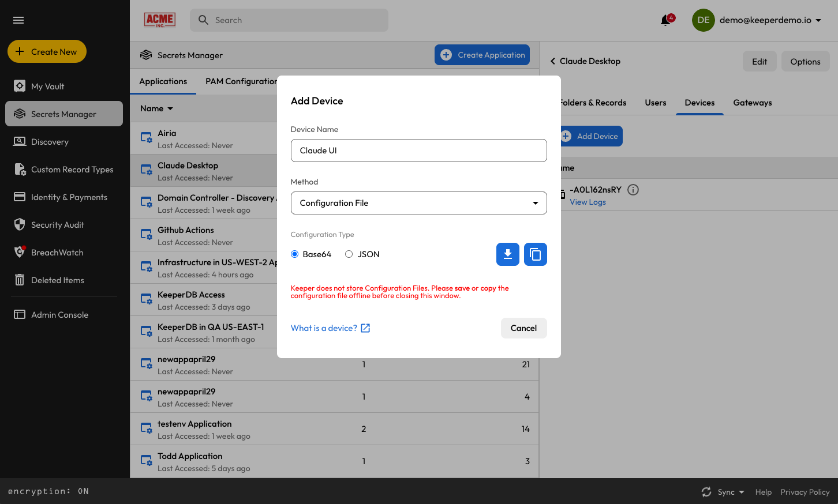The height and width of the screenshot is (504, 838).
Task: Click the info icon beside -A0L162nsRY
Action: (633, 190)
